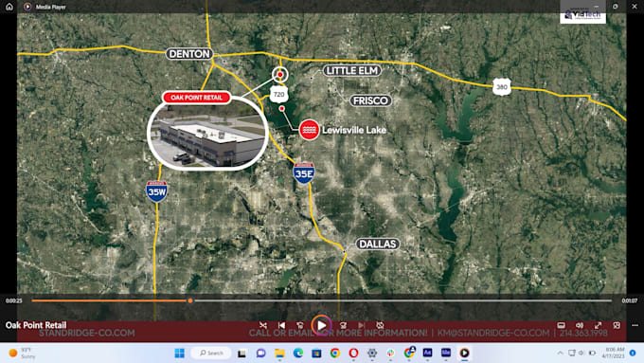Enter mini player view
This screenshot has width=644, height=363.
tap(617, 325)
